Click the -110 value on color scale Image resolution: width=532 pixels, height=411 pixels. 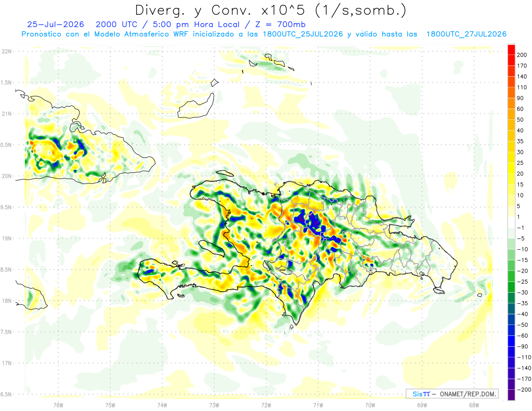click(x=523, y=357)
